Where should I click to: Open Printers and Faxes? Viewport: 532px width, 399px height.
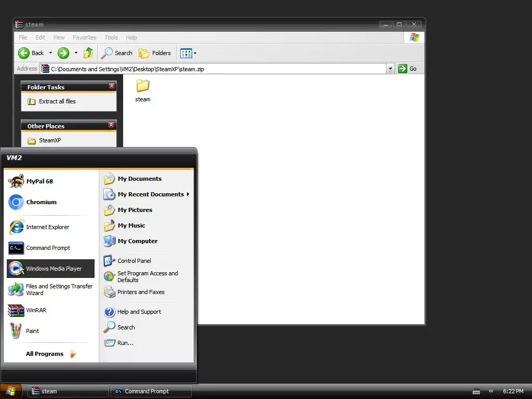click(x=147, y=292)
